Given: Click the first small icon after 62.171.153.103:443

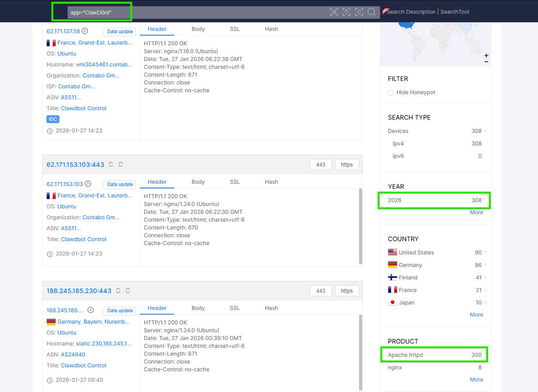Looking at the screenshot, I should pos(111,165).
